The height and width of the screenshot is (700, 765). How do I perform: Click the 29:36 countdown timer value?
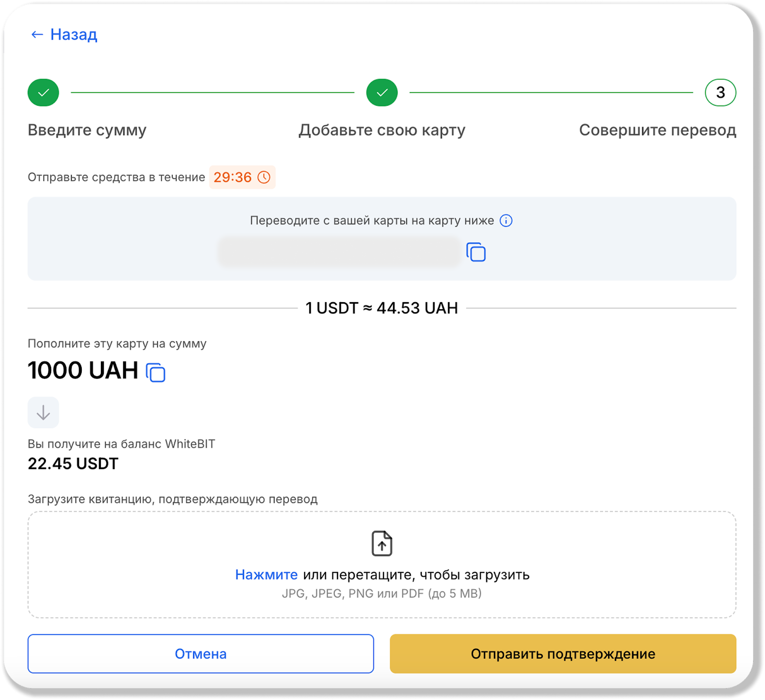(232, 177)
